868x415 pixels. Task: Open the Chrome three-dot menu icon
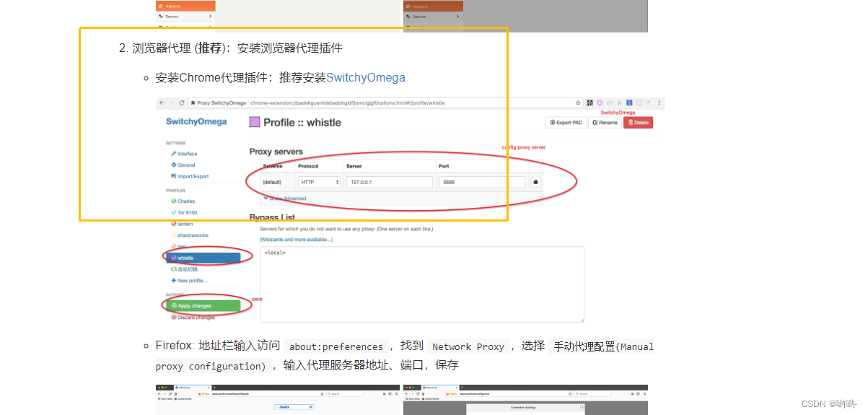659,103
